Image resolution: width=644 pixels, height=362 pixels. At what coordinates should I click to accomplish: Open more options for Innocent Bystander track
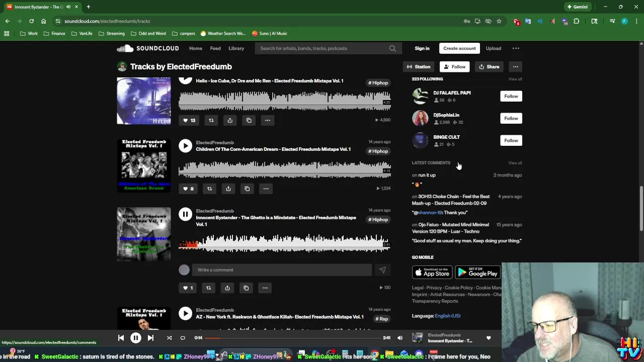tap(264, 288)
